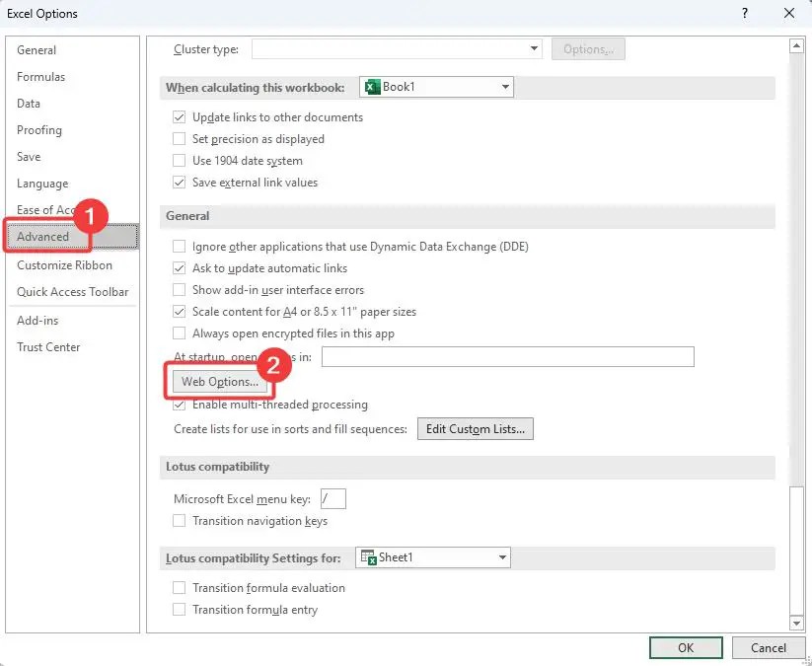Enable Set precision as displayed
The height and width of the screenshot is (666, 812).
(x=179, y=139)
